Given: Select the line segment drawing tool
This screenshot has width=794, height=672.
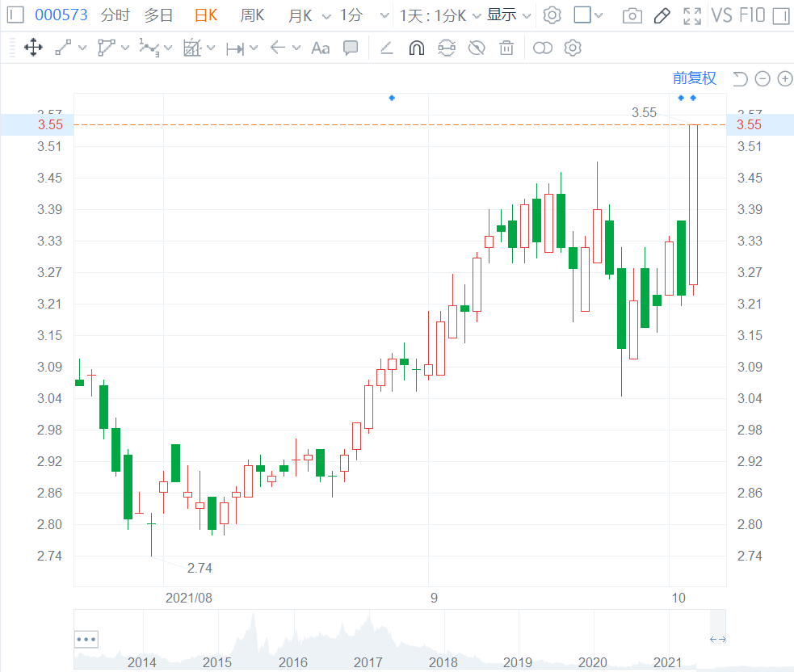Looking at the screenshot, I should pos(63,48).
